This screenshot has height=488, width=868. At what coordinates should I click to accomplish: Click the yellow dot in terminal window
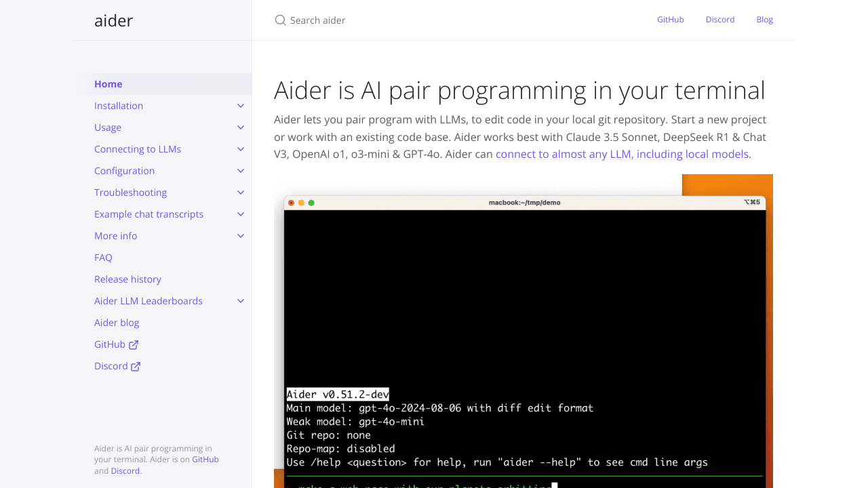pyautogui.click(x=301, y=203)
